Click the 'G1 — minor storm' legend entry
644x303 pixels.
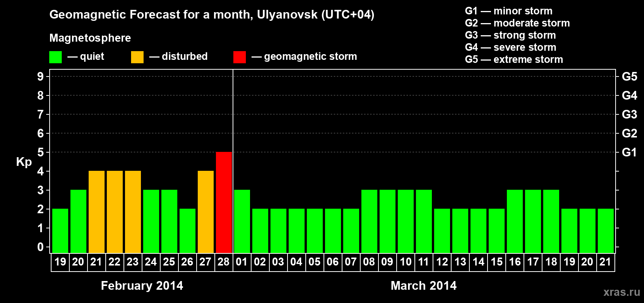pyautogui.click(x=509, y=11)
